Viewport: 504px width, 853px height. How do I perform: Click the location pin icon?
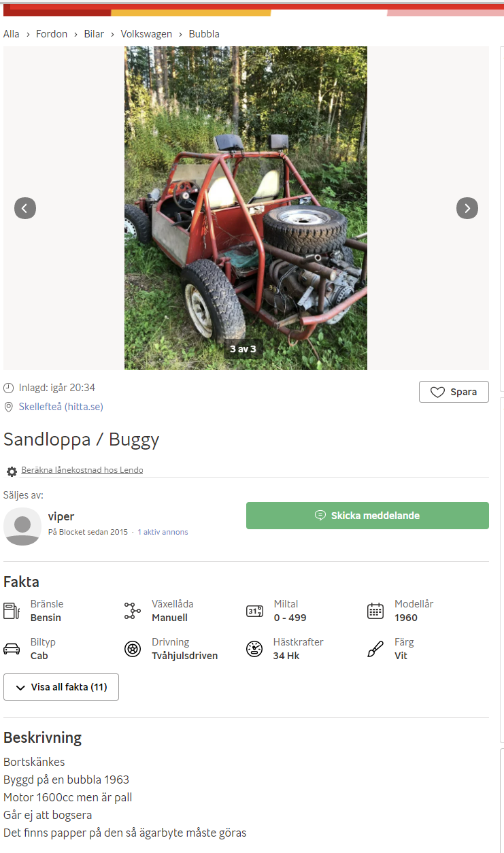[9, 407]
